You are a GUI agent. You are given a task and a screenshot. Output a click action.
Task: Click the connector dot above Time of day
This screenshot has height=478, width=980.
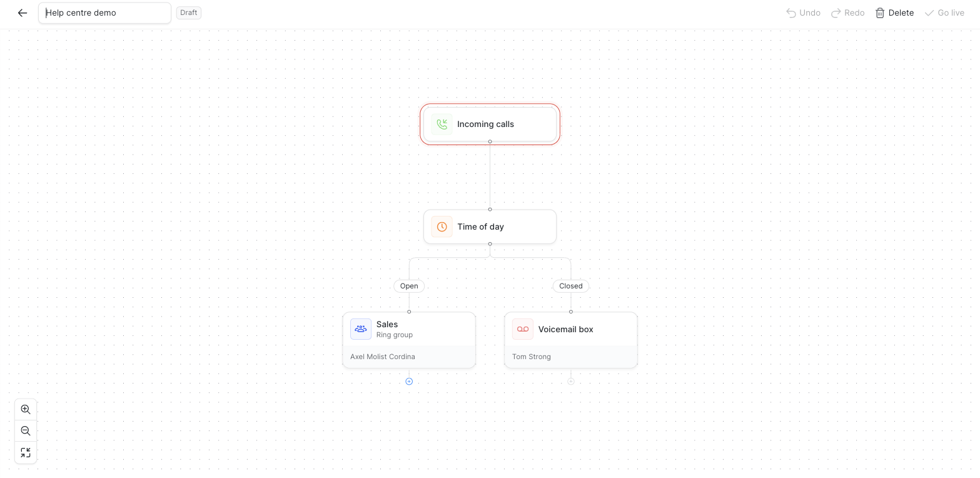click(490, 210)
